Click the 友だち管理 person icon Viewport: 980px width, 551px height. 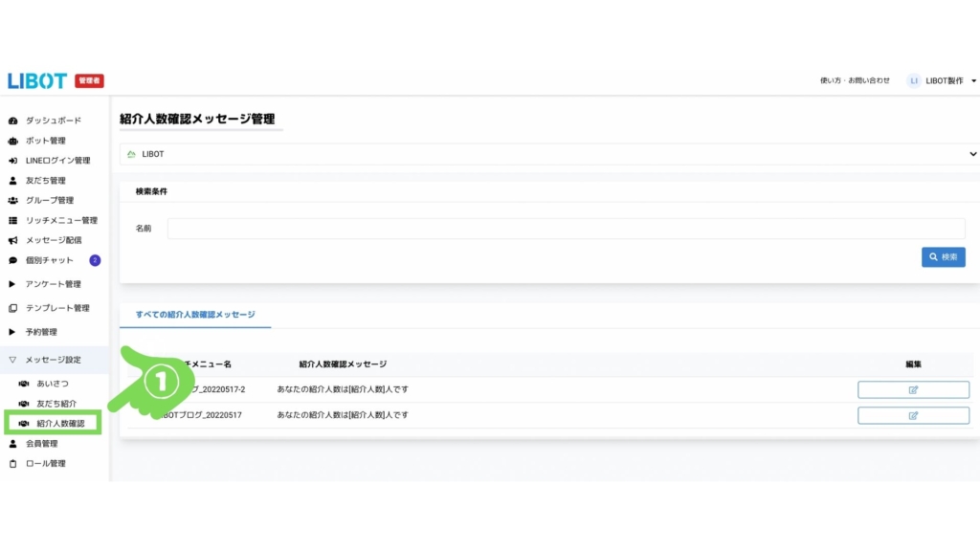[12, 181]
